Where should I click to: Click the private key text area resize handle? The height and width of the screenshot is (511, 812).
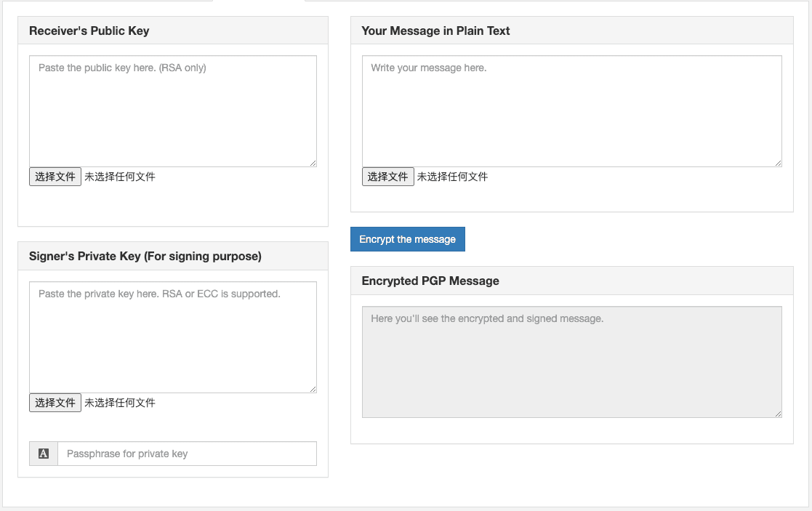tap(313, 389)
